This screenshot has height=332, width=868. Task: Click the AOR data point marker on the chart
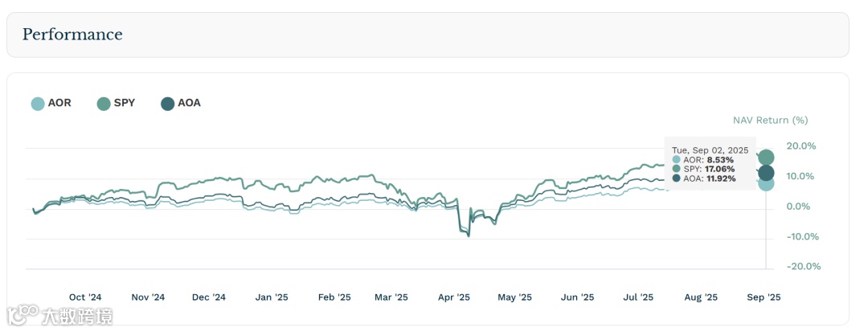[766, 183]
